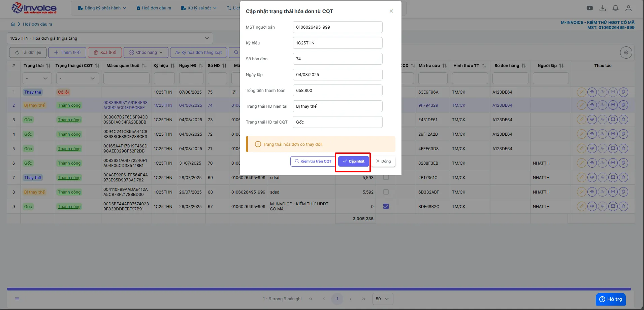This screenshot has height=310, width=644.
Task: Click the Số hóa đơn input field
Action: pos(337,59)
